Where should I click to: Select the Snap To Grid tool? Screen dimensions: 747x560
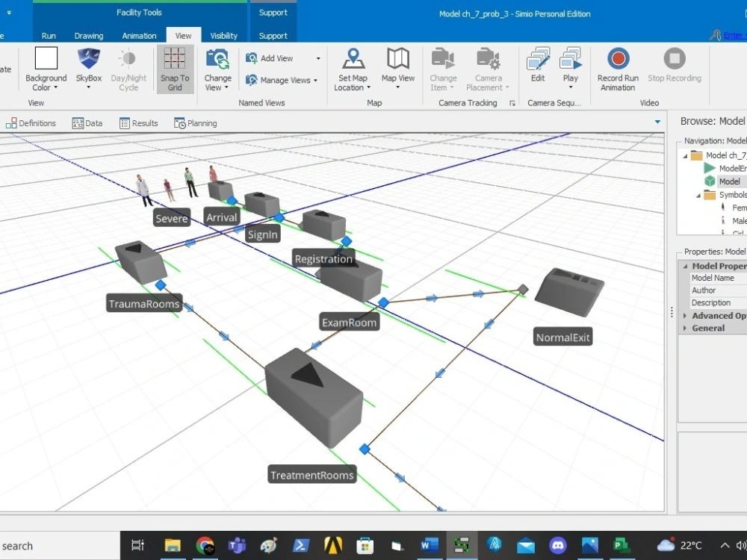tap(175, 69)
